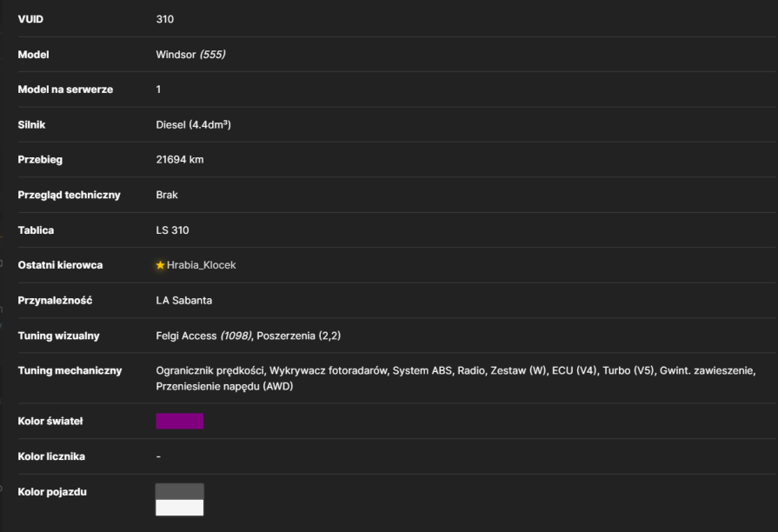Pick the dark gray Kolor pojazdu swatch
This screenshot has width=778, height=532.
[180, 491]
